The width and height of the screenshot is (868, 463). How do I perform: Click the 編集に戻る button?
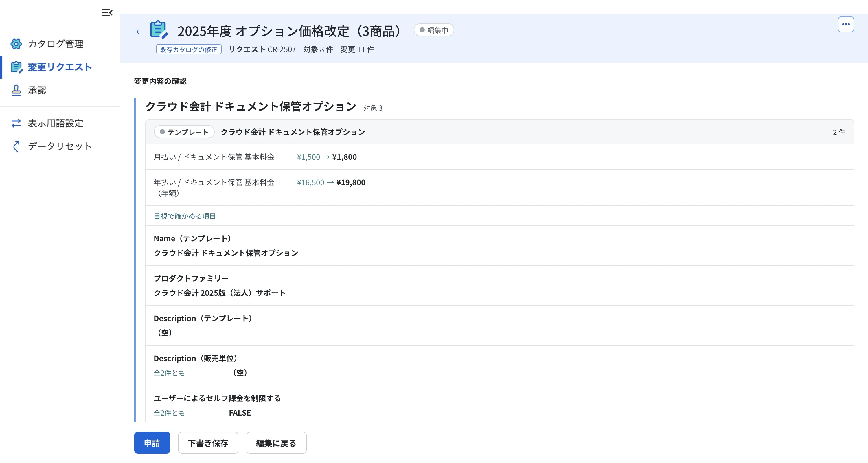(276, 443)
